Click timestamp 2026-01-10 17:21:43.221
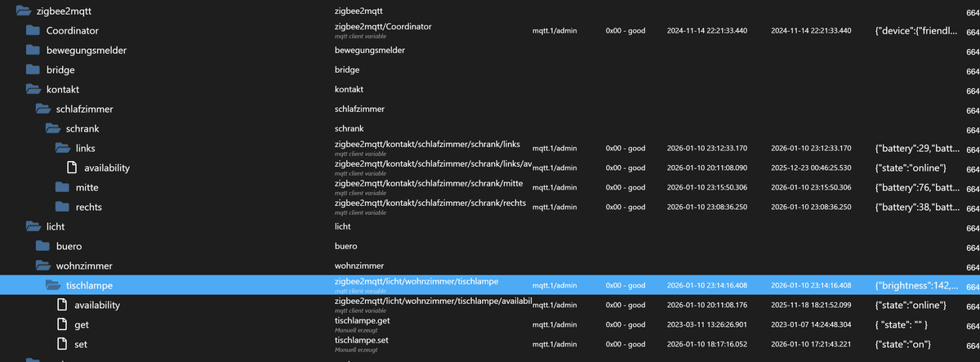The width and height of the screenshot is (980, 362). 811,344
